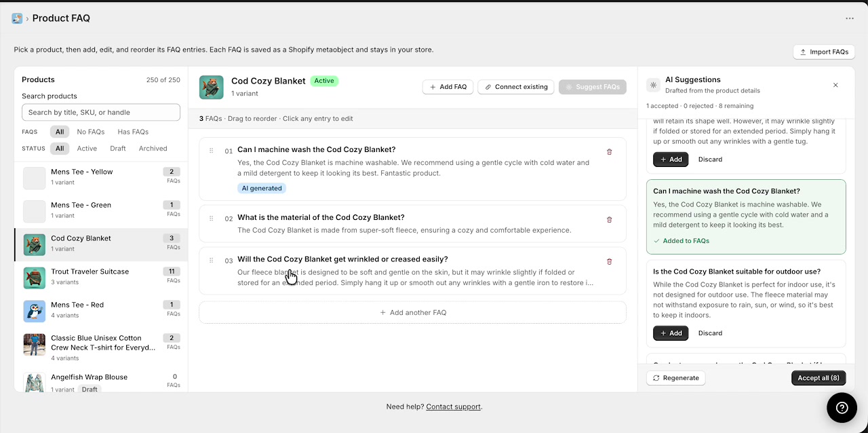This screenshot has width=868, height=433.
Task: Delete the machine wash FAQ with its trash icon
Action: tap(609, 152)
